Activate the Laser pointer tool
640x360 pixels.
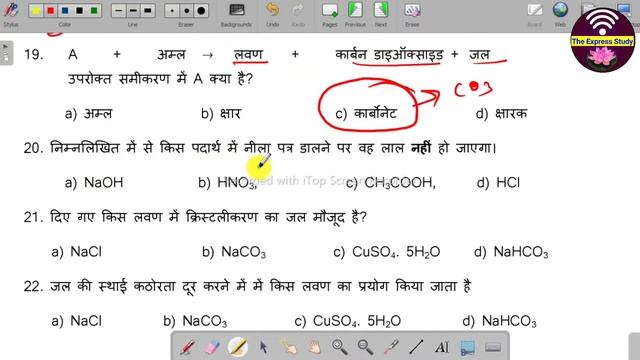391,347
